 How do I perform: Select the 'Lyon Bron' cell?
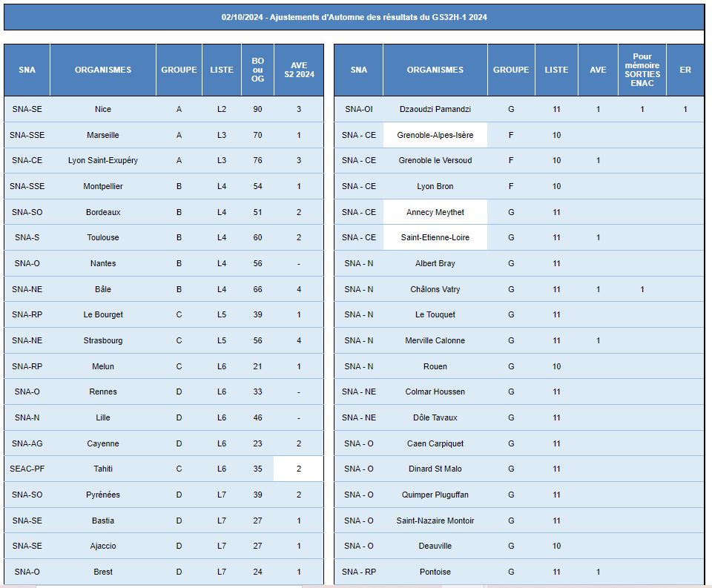[x=435, y=186]
